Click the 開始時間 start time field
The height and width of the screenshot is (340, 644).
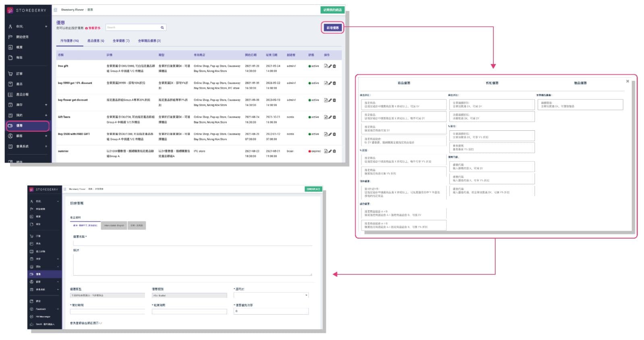click(108, 311)
